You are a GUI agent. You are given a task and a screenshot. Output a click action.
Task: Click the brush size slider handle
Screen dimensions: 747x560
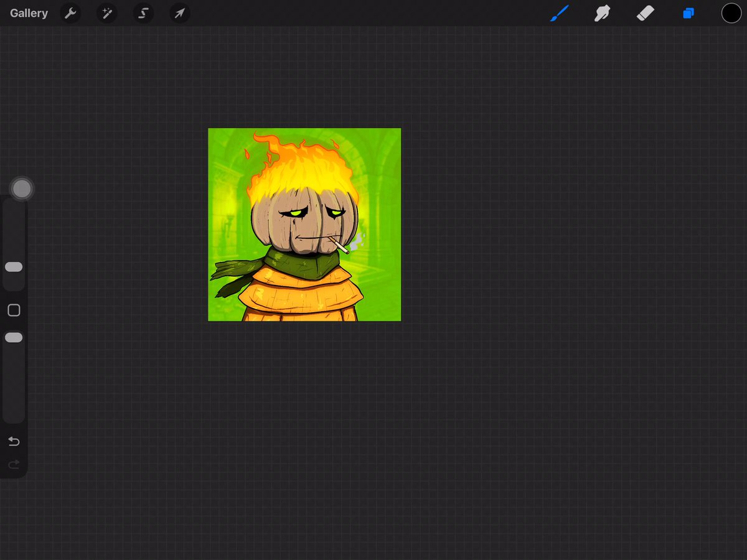pyautogui.click(x=14, y=267)
